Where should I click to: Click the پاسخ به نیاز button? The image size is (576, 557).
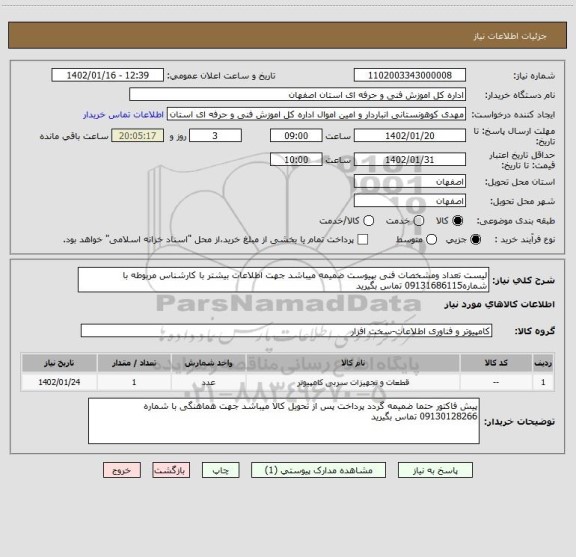pyautogui.click(x=435, y=470)
